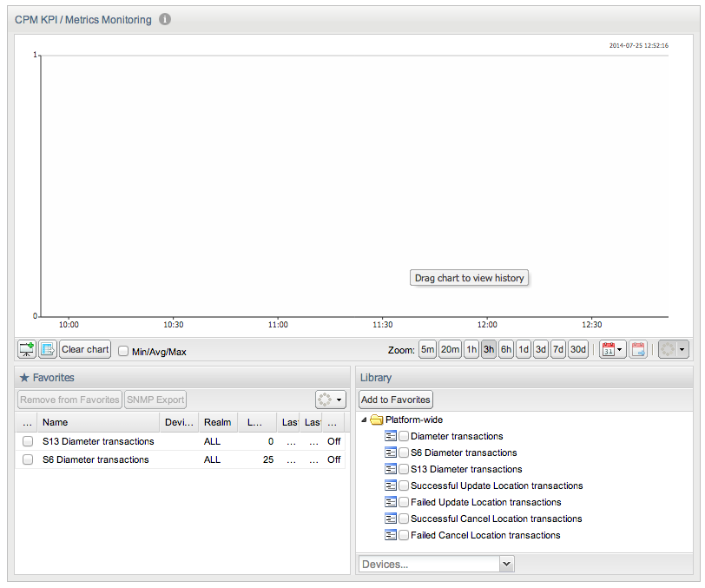Click the Clear chart button
Image resolution: width=705 pixels, height=588 pixels.
point(85,349)
